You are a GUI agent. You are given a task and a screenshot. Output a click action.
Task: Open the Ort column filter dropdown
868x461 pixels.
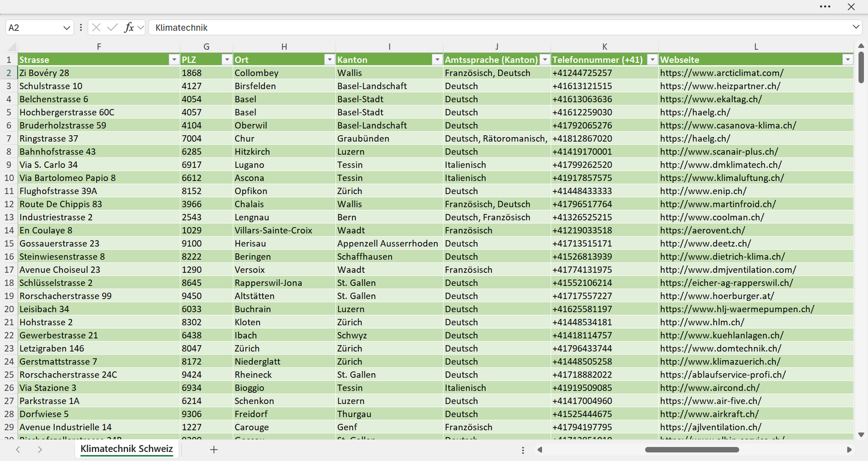point(329,60)
